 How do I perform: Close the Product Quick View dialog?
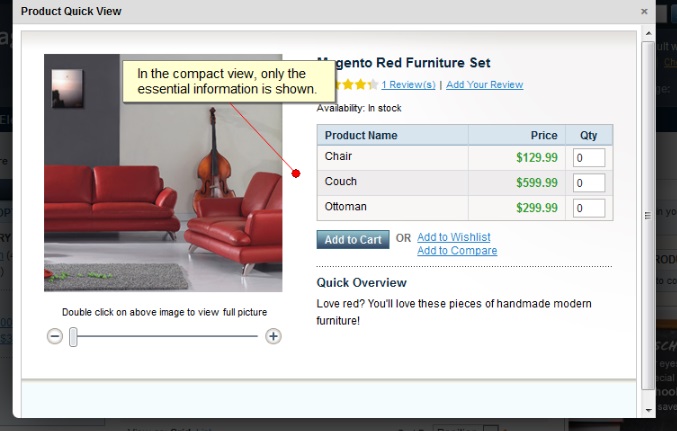[x=644, y=12]
